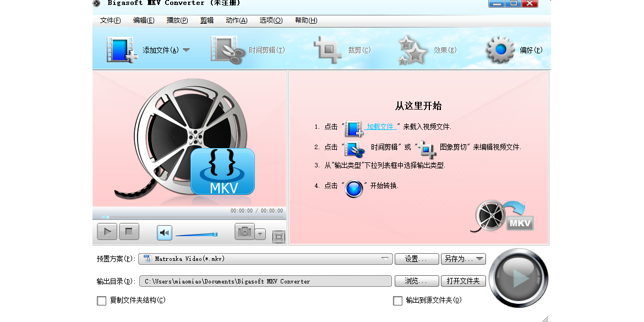Open the Effect (效果) stars icon
Viewport: 644px width, 322px height.
[412, 50]
